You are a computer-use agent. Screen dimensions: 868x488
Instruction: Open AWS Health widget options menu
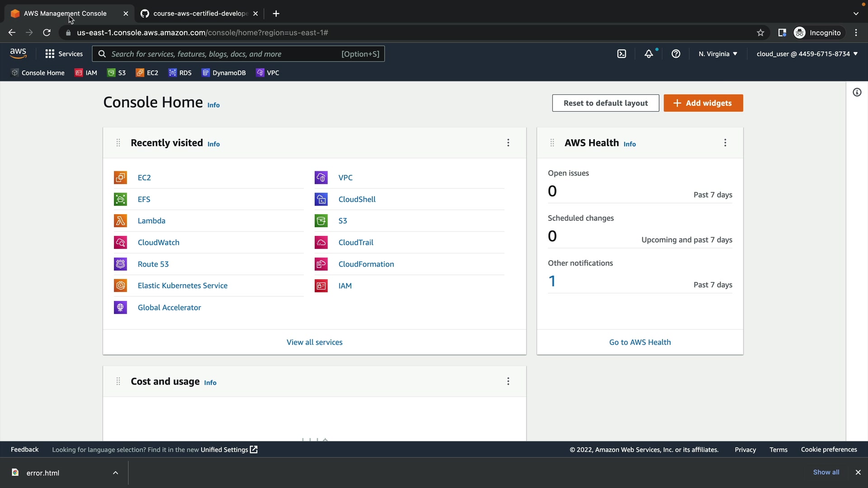(x=725, y=143)
